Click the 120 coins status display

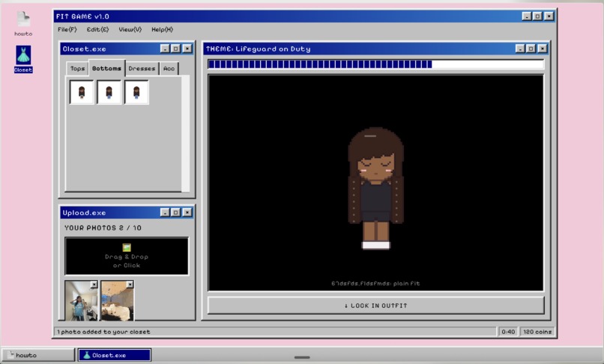[x=537, y=332]
